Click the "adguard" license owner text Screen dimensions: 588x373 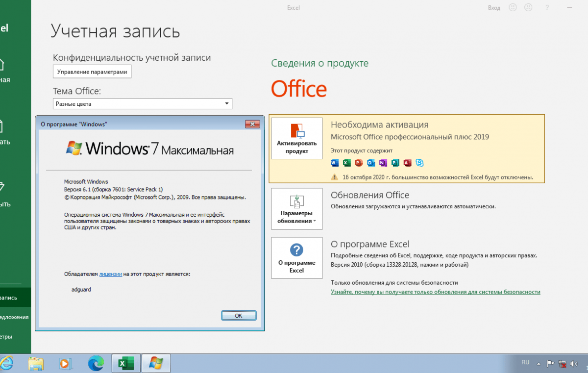click(81, 289)
